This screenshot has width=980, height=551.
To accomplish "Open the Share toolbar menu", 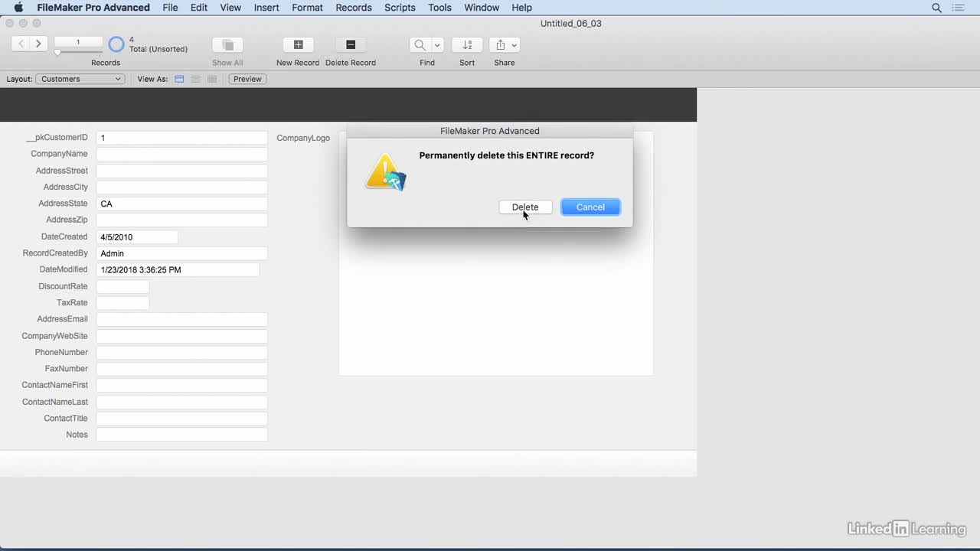I will 505,45.
